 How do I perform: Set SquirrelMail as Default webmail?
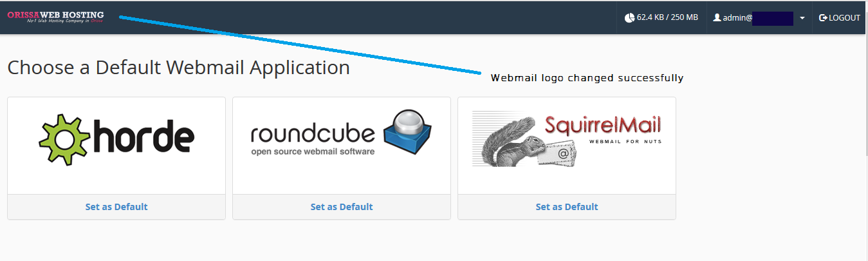click(x=567, y=207)
